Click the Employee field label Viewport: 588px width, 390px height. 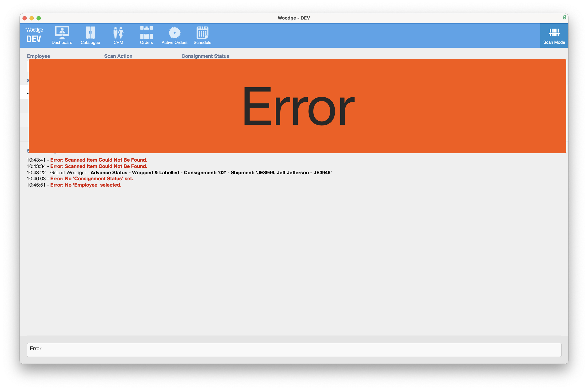(x=39, y=56)
